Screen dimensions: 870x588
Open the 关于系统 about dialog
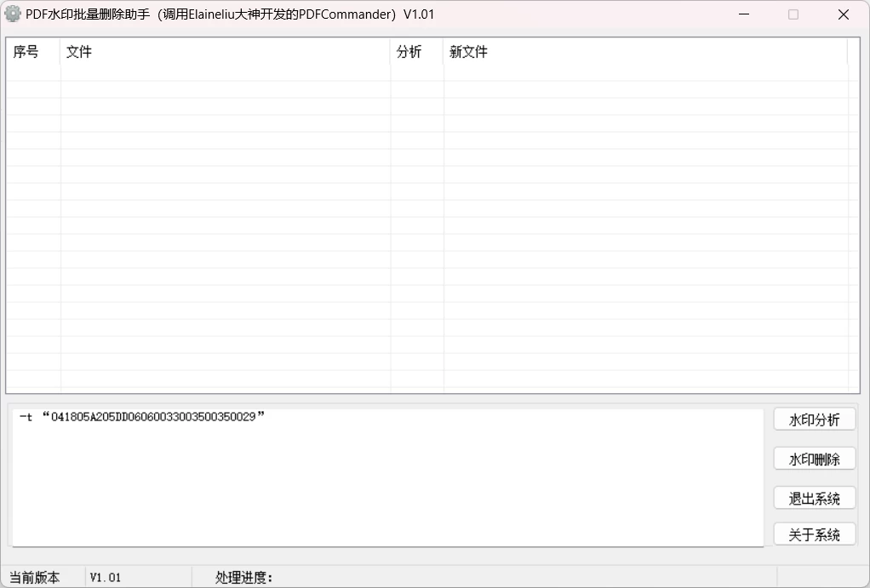[x=814, y=534]
